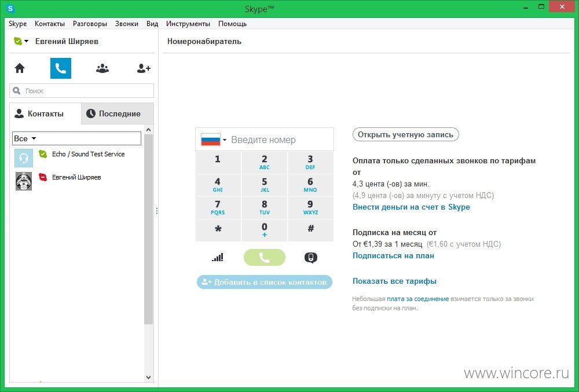579x392 pixels.
Task: Open the Звонки menu
Action: (x=127, y=24)
